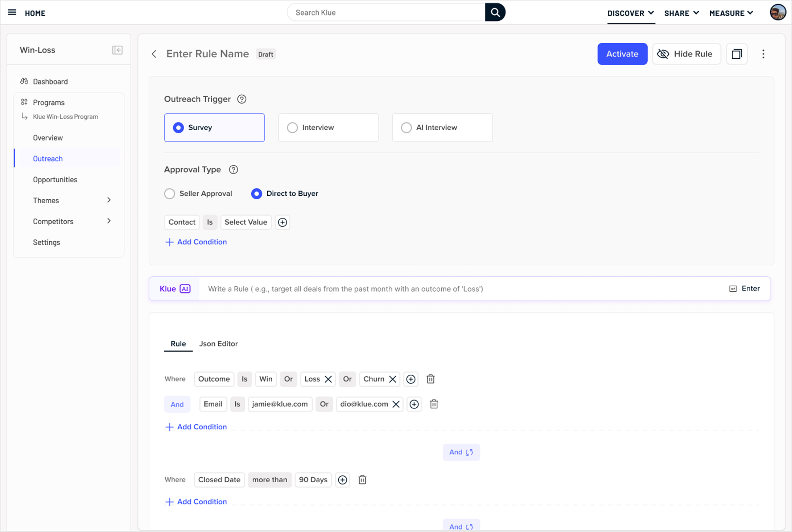
Task: Open the three-dot more options menu
Action: (763, 54)
